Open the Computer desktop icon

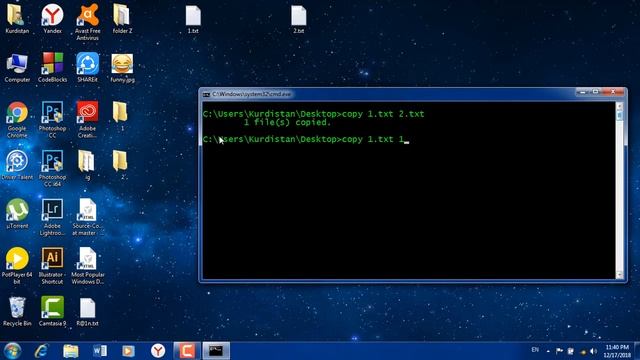click(17, 68)
